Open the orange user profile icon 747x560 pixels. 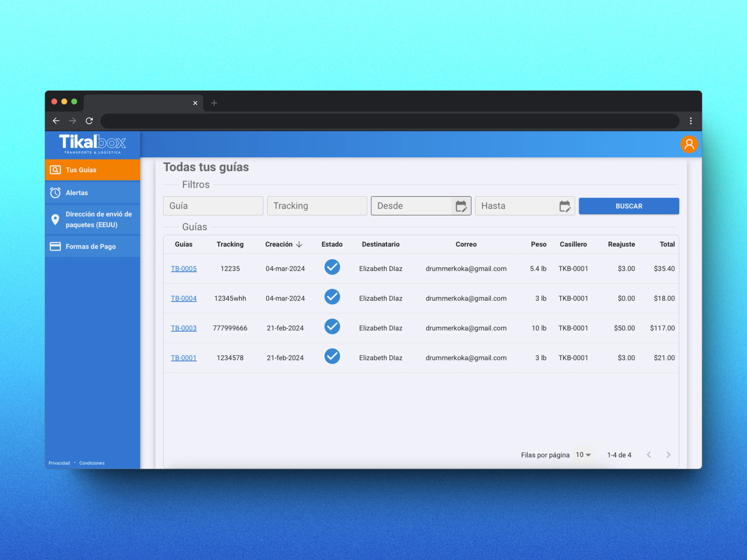[x=689, y=144]
